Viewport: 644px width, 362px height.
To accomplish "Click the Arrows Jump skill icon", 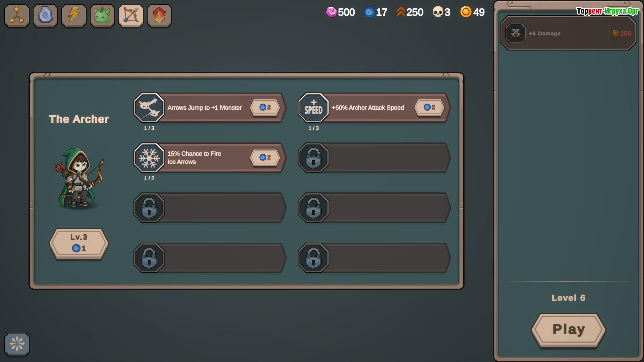I will pos(149,108).
